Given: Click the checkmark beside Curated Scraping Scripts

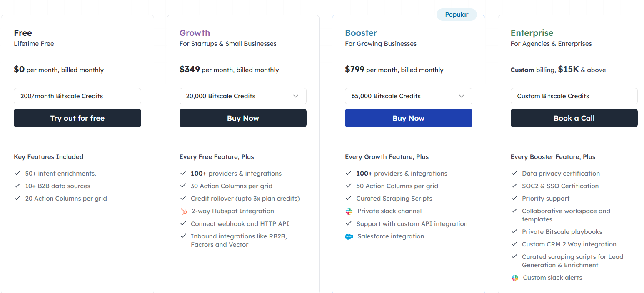Looking at the screenshot, I should click(x=349, y=199).
